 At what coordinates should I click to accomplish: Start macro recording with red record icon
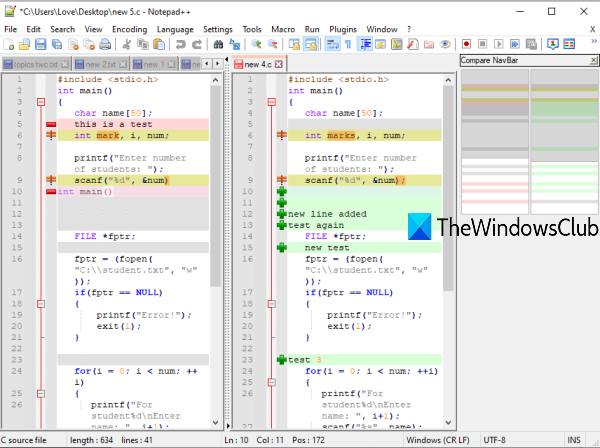[467, 45]
